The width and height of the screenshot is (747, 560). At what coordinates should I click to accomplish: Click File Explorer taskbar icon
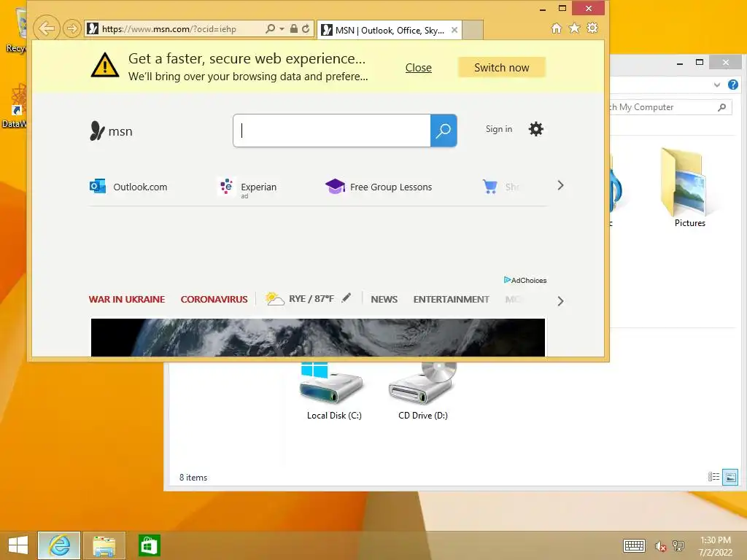pyautogui.click(x=104, y=545)
